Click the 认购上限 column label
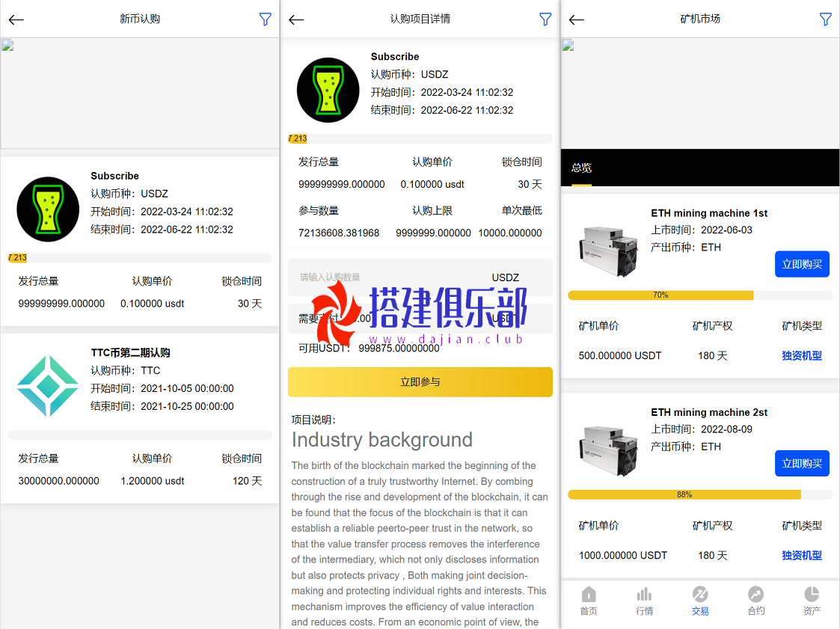 432,211
